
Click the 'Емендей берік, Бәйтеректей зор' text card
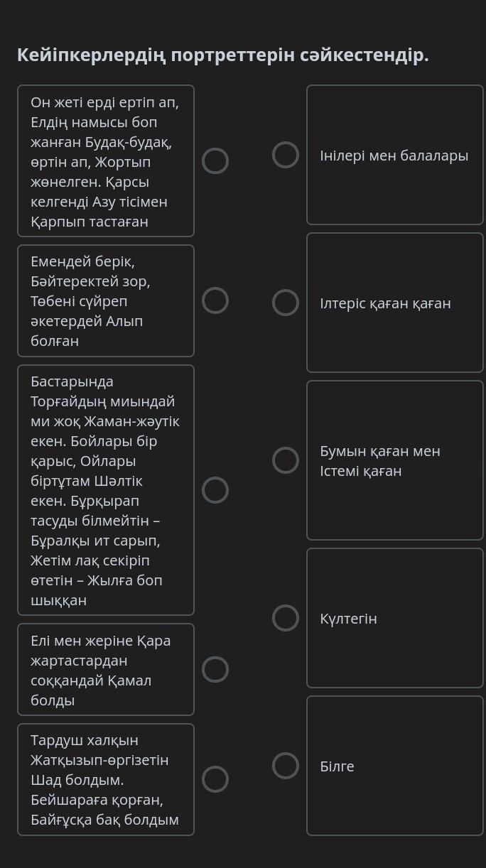pos(106,300)
